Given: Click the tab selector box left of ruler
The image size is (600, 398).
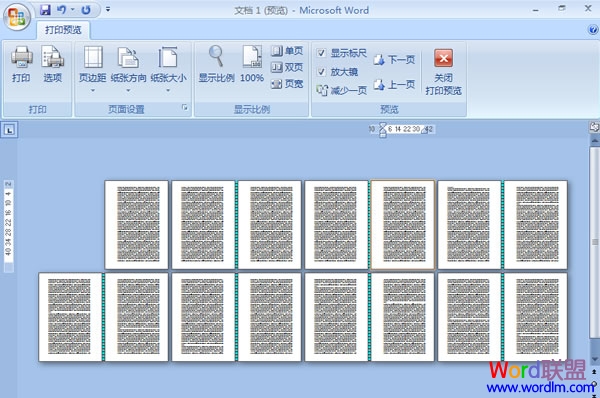Looking at the screenshot, I should point(9,130).
